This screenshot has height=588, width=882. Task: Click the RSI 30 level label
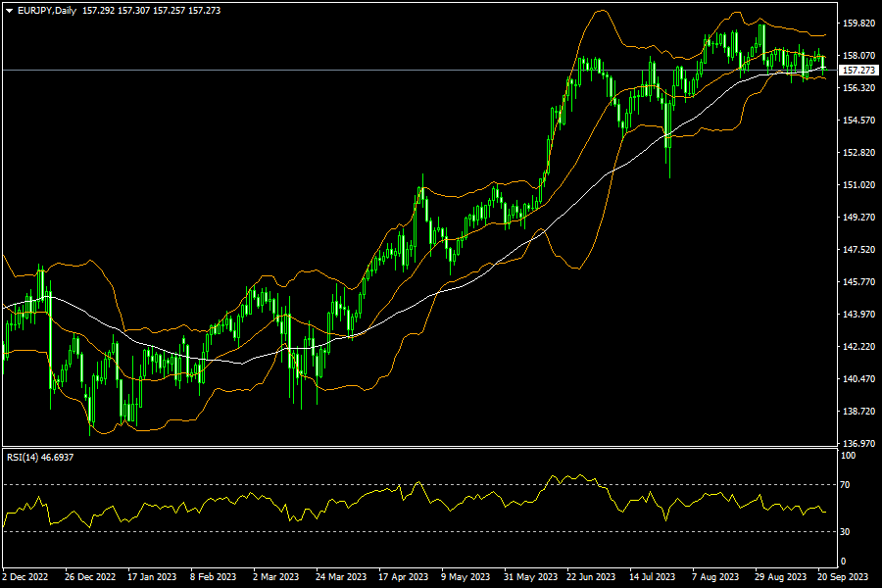pos(845,532)
